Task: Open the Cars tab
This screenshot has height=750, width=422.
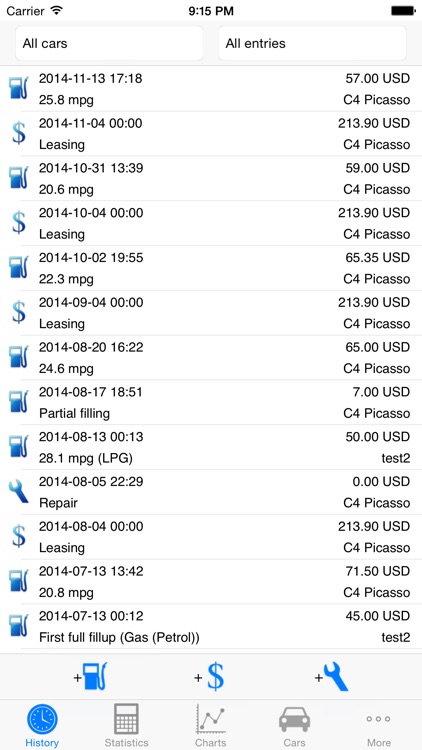Action: pyautogui.click(x=294, y=725)
